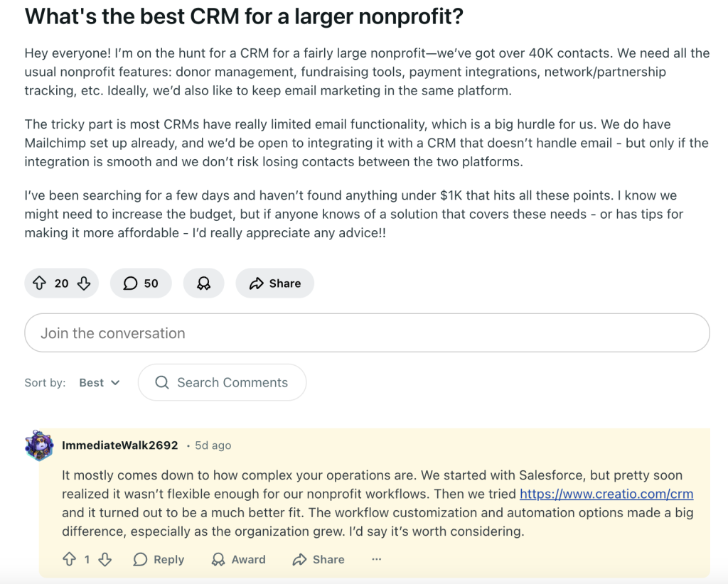Downvote ImmediateWalk2692's comment
Screen dimensions: 728x584
click(105, 560)
